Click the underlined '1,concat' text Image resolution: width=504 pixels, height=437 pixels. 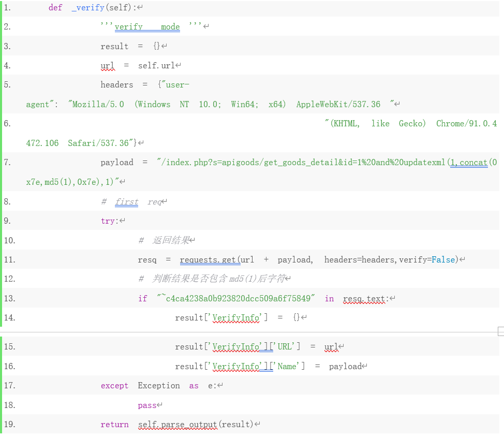tap(469, 163)
